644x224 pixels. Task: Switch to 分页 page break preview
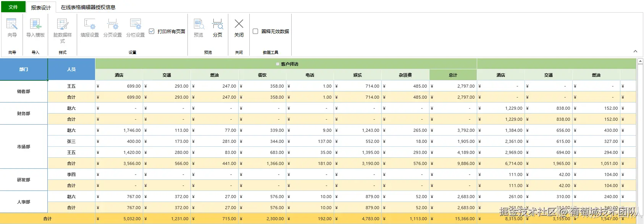[218, 28]
